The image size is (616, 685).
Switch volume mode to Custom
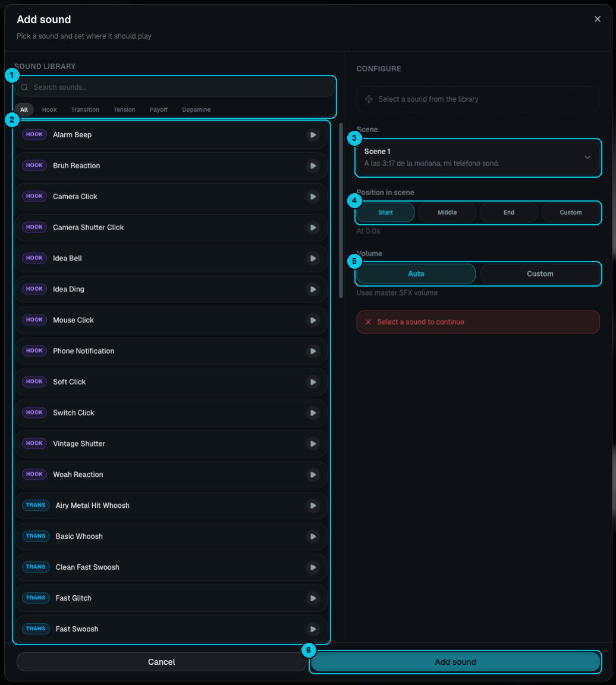coord(540,274)
